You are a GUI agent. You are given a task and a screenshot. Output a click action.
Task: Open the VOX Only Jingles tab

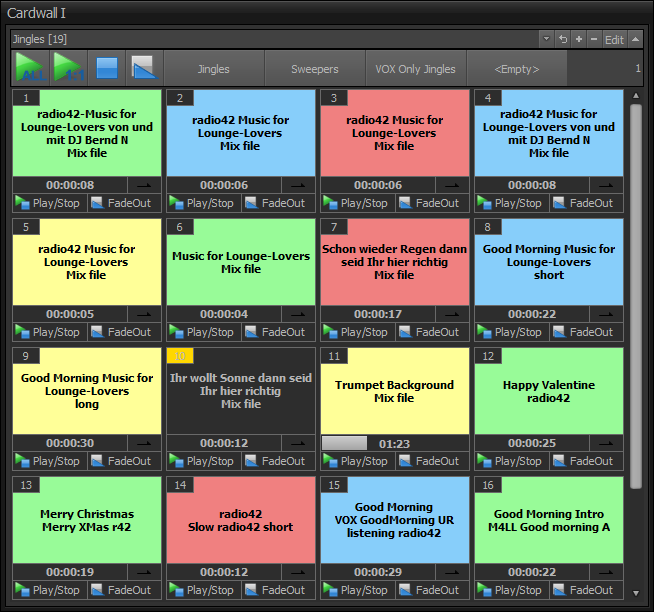(415, 69)
